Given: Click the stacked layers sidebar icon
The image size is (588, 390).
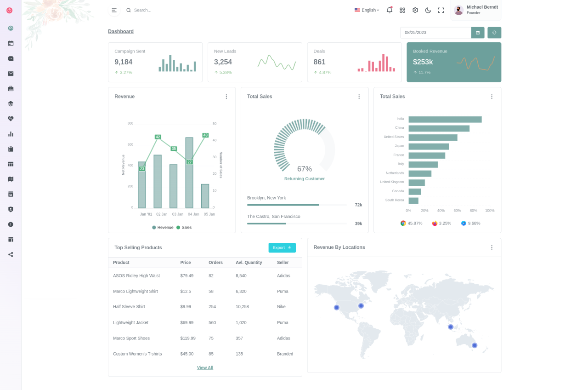Looking at the screenshot, I should [11, 103].
